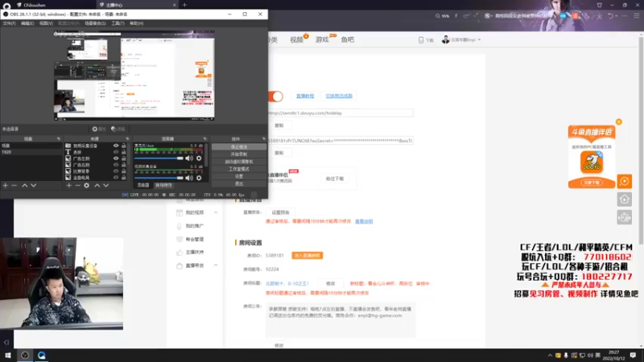Open the OBS icon in Windows taskbar
The height and width of the screenshot is (362, 644).
coord(25,355)
